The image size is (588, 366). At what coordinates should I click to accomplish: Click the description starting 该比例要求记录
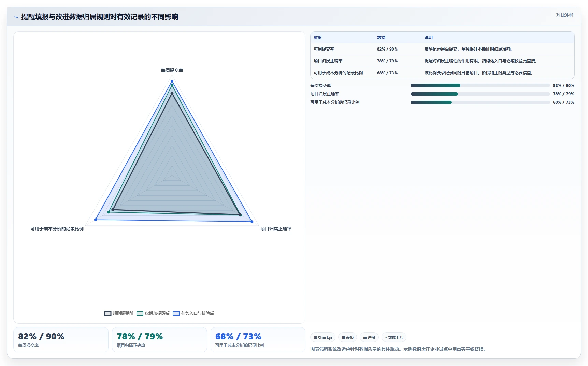tap(479, 73)
